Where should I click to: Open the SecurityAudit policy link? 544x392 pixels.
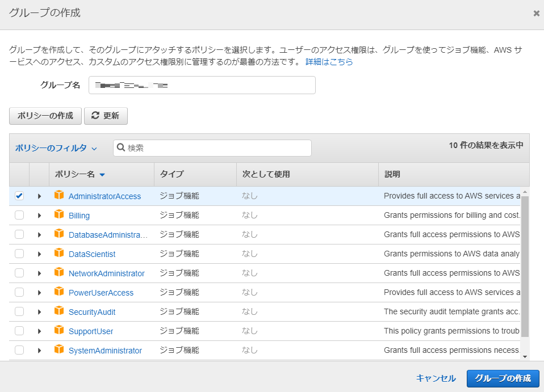(92, 312)
